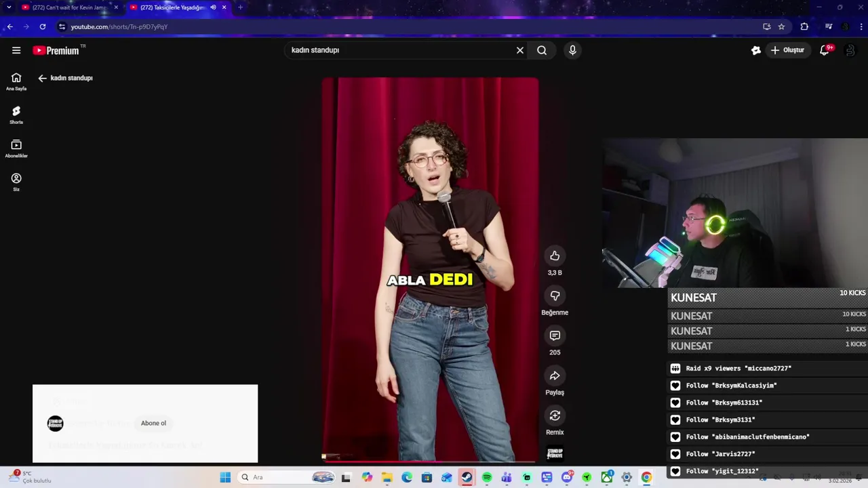Screen dimensions: 868x488
Task: Open File Explorer from taskbar
Action: pyautogui.click(x=387, y=477)
